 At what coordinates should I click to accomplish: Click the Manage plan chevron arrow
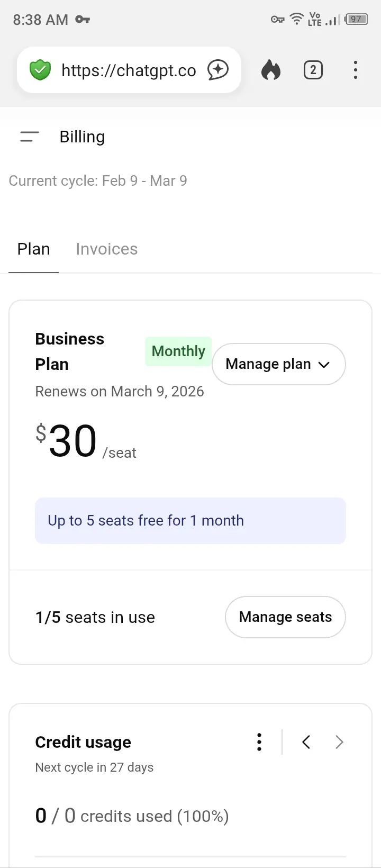click(x=324, y=365)
